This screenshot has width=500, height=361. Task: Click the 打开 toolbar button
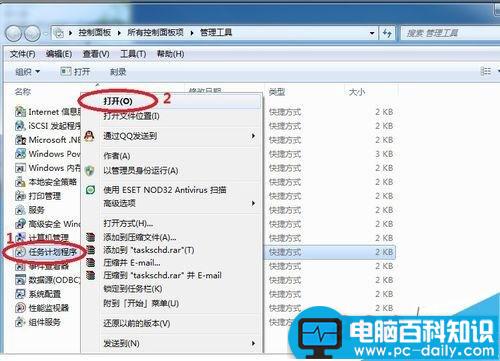(76, 72)
